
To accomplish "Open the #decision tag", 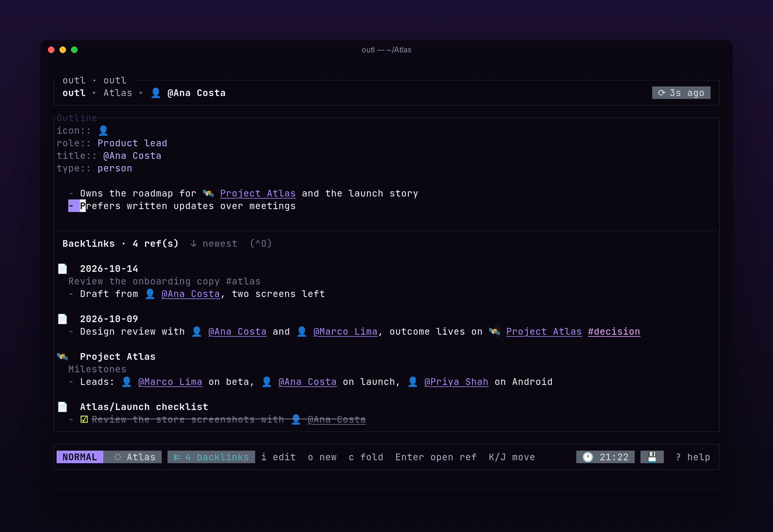I will click(x=614, y=332).
